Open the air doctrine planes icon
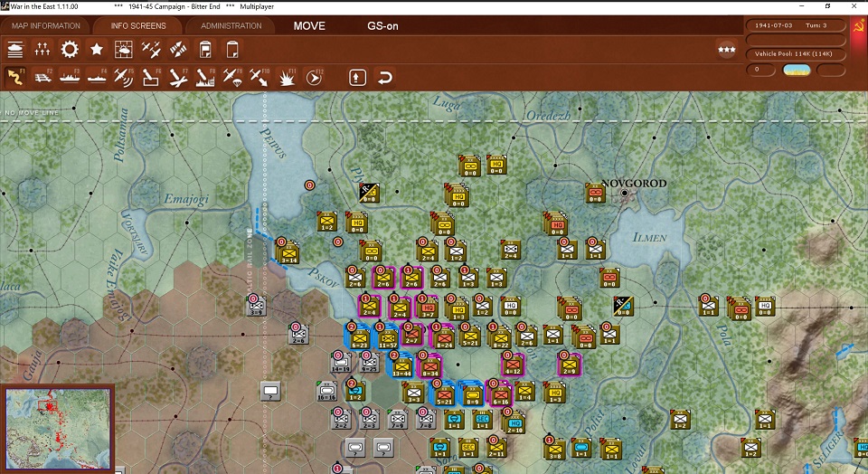 [151, 50]
